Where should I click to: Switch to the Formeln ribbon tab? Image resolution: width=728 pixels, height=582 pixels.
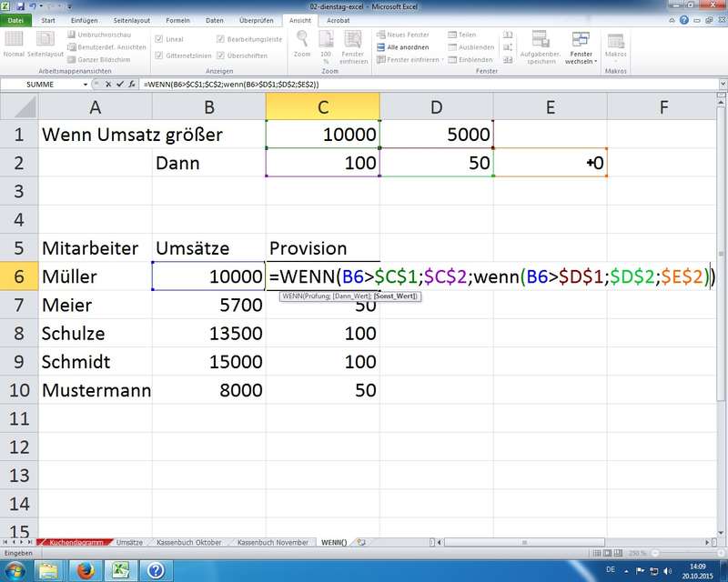click(x=177, y=19)
